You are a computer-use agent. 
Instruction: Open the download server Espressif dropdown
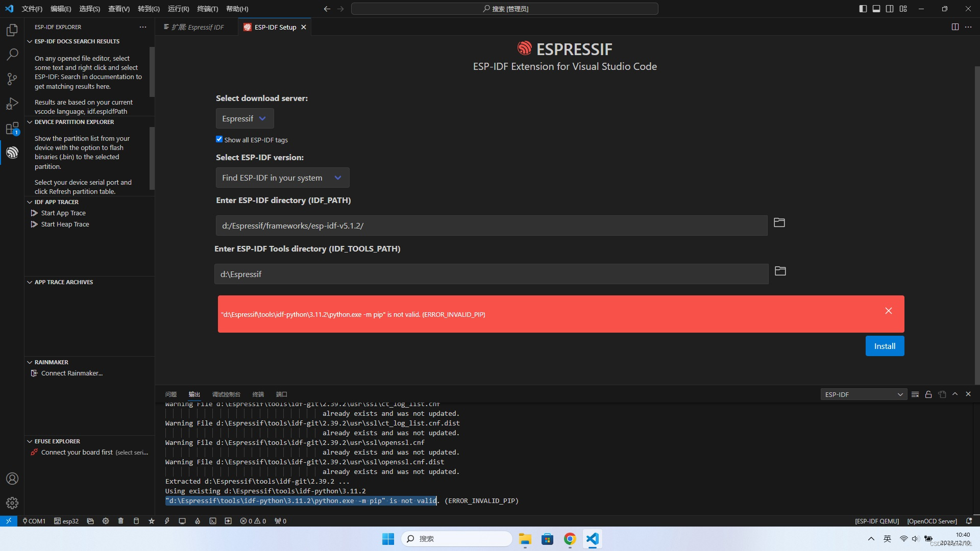[244, 118]
